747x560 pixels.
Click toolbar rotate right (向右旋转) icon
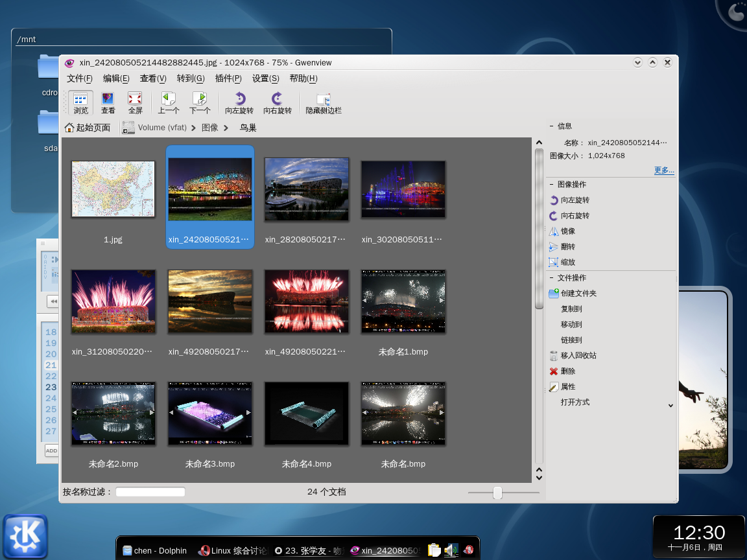[x=278, y=103]
